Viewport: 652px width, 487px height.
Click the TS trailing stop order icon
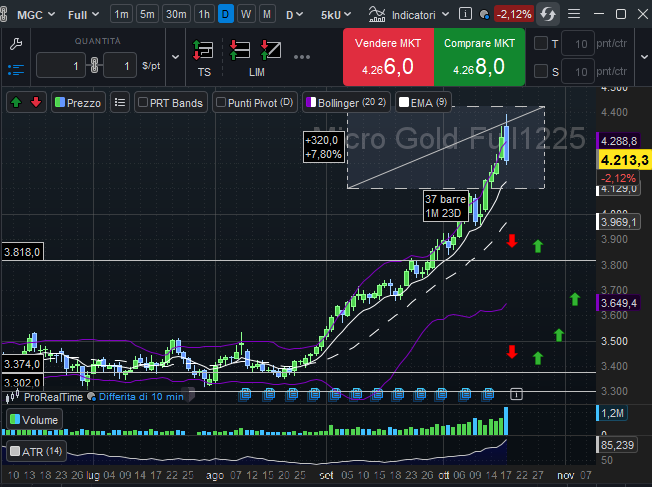[x=204, y=54]
